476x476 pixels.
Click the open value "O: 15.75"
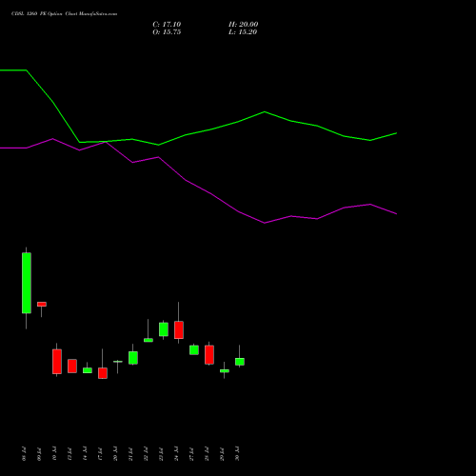point(167,32)
